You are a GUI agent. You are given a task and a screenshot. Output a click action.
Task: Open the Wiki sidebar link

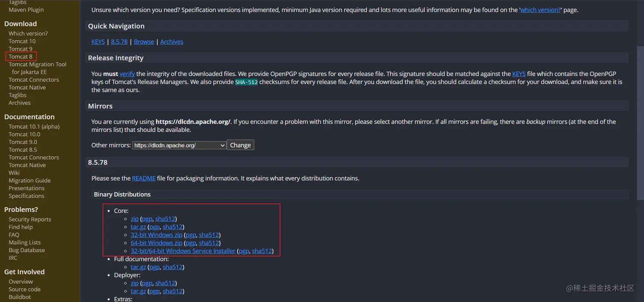point(14,173)
